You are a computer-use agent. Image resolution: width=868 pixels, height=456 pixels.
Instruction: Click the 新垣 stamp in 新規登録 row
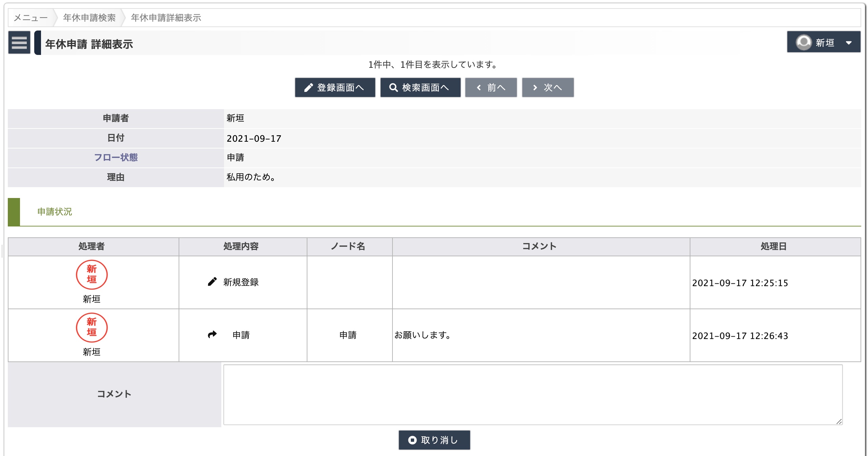[x=92, y=275]
